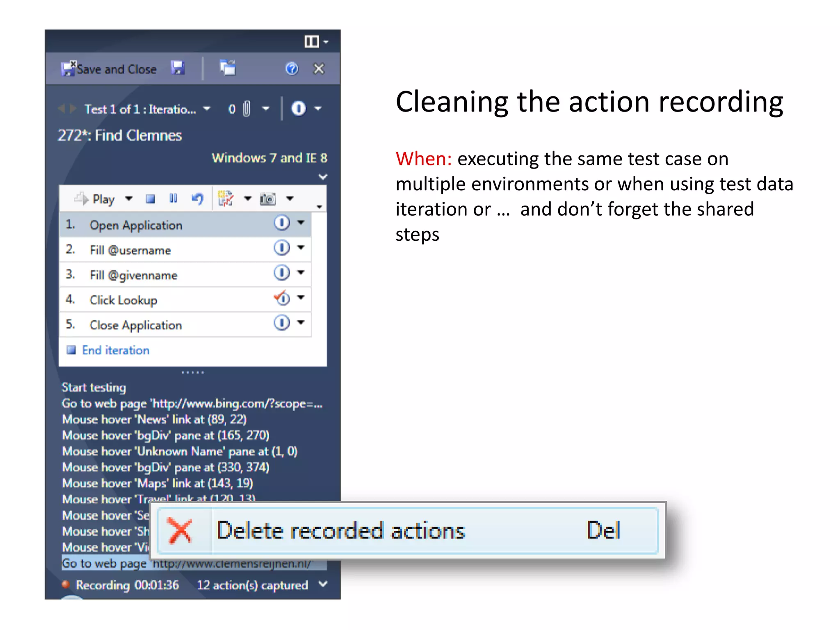Pause the recording

pyautogui.click(x=173, y=199)
